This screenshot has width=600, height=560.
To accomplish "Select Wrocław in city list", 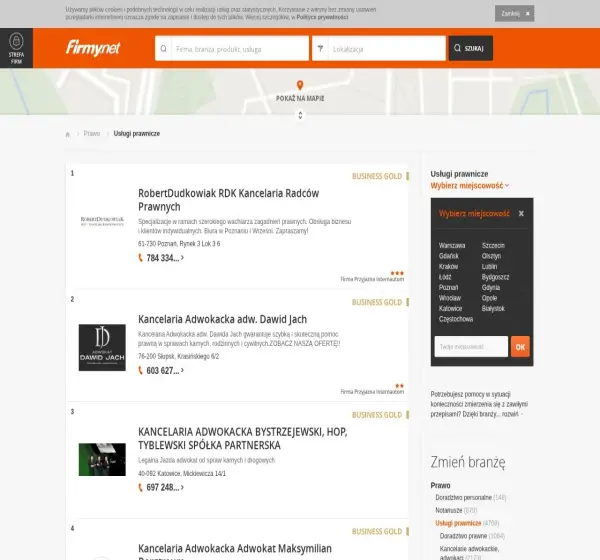I will click(450, 298).
